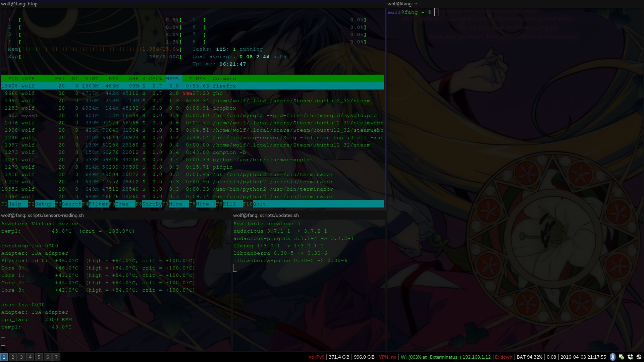Click the Tasks: 105 line
This screenshot has height=362, width=644.
(227, 49)
